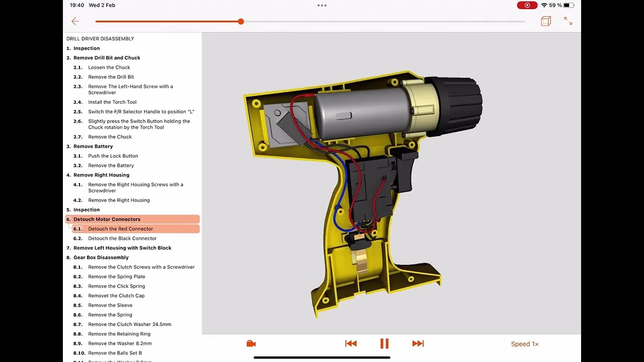Select step 6.2 Detouch the Black Connector
644x362 pixels.
point(122,238)
